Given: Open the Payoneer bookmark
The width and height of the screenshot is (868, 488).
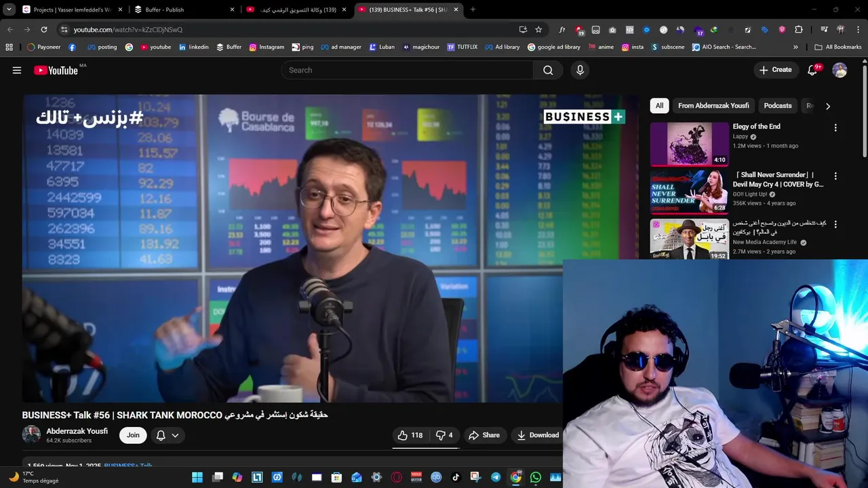Looking at the screenshot, I should 44,47.
